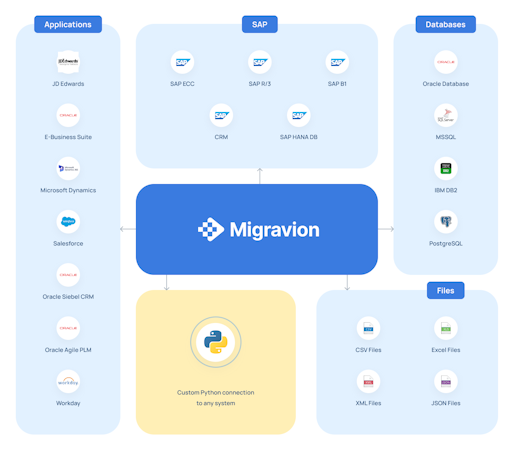Click the CSV Files icon
This screenshot has width=514, height=450.
[368, 328]
